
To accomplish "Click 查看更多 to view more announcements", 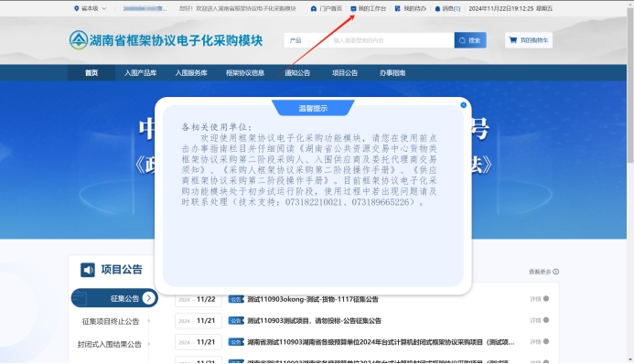I will 543,272.
